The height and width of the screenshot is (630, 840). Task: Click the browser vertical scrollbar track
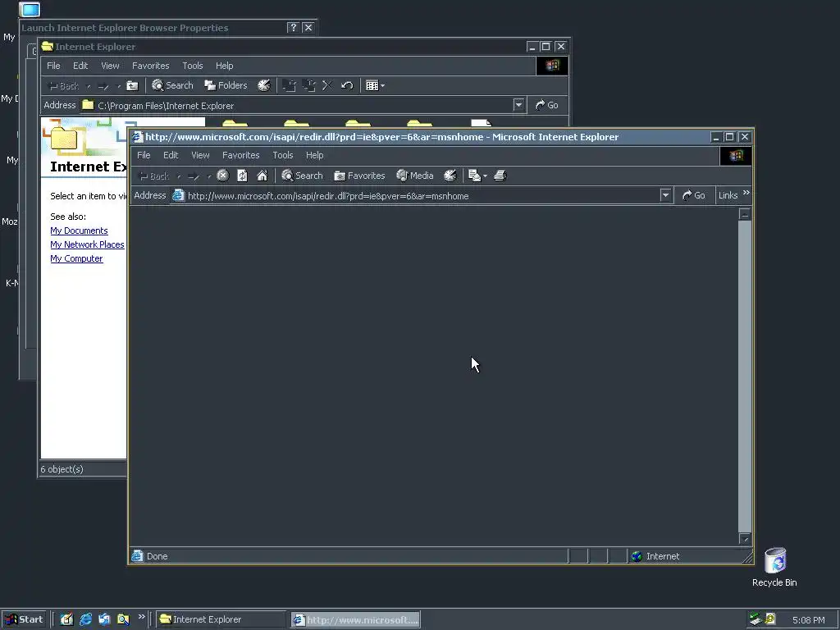745,376
